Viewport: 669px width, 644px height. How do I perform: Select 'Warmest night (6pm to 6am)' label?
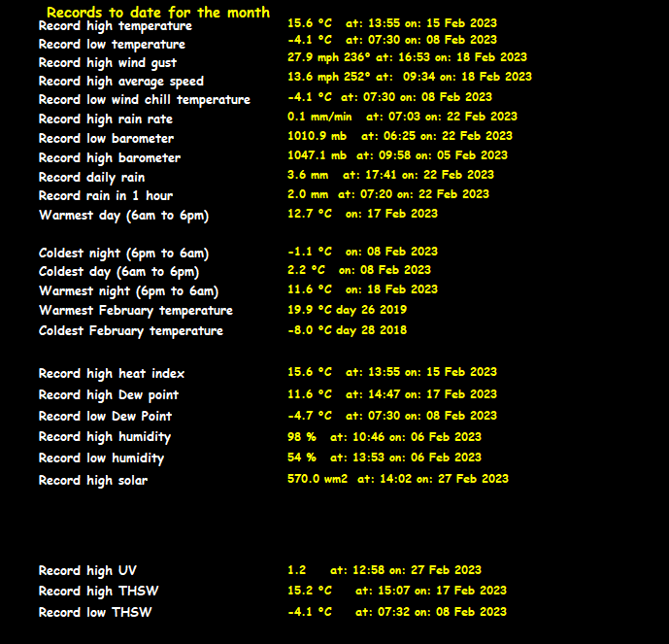(128, 291)
